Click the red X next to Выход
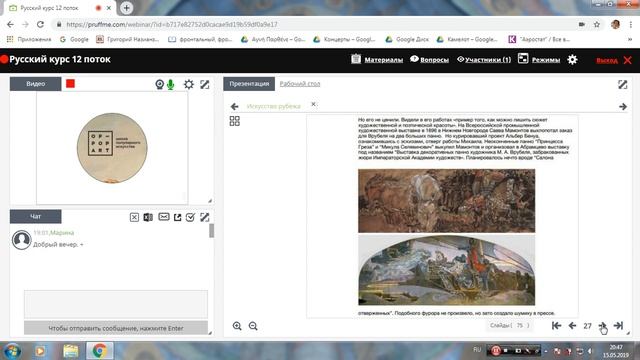The image size is (640, 360). coord(628,60)
